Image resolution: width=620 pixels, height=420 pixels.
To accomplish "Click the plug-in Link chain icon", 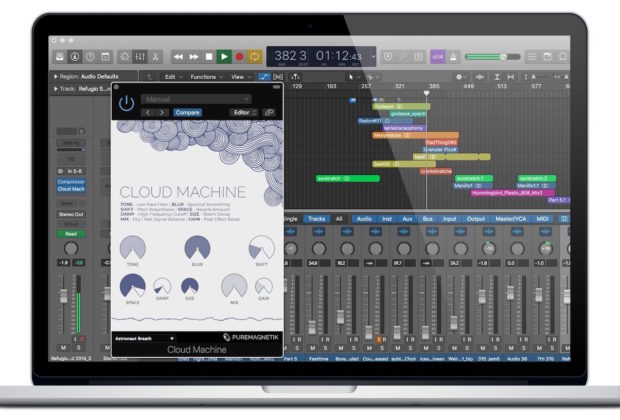I will [x=269, y=113].
